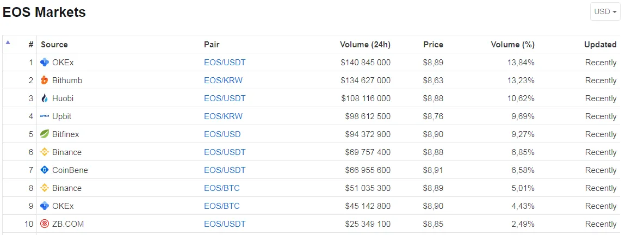This screenshot has width=644, height=235.
Task: Click the Huobi source name
Action: (x=63, y=98)
